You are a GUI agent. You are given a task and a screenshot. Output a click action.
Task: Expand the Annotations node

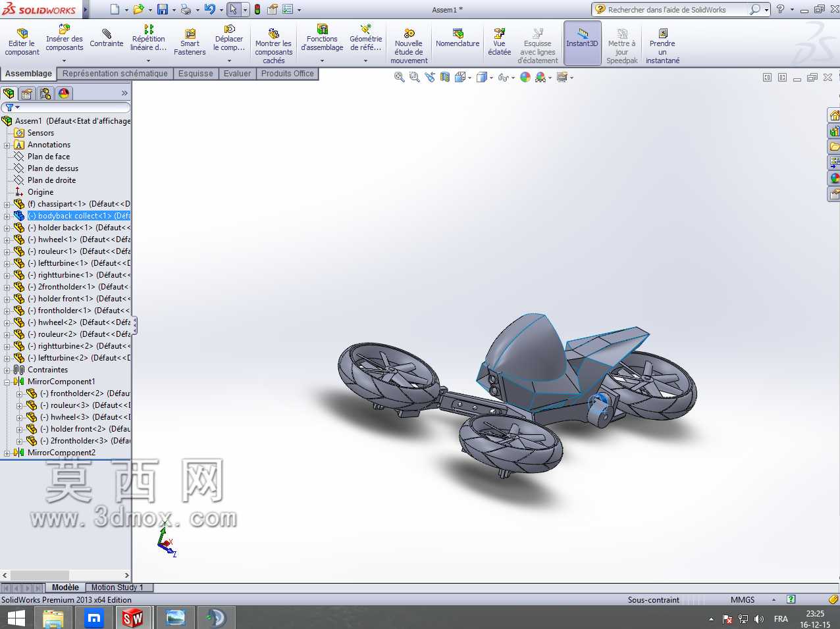click(x=7, y=145)
